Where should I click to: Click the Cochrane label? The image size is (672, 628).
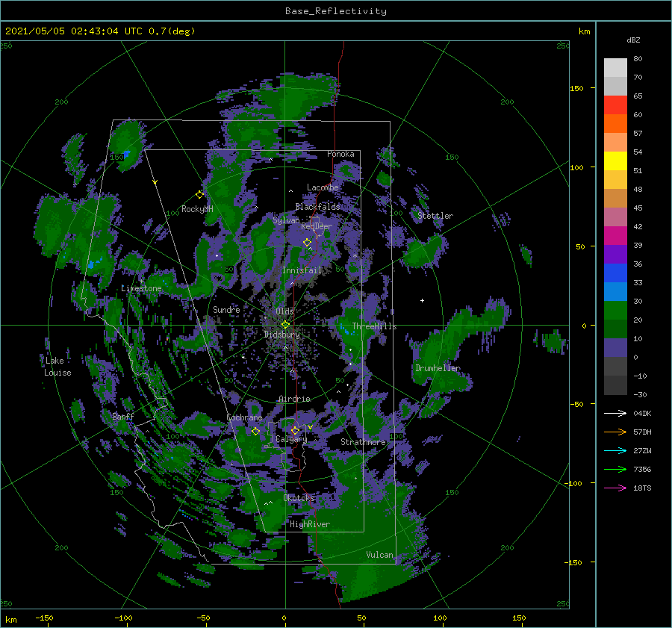pyautogui.click(x=244, y=417)
